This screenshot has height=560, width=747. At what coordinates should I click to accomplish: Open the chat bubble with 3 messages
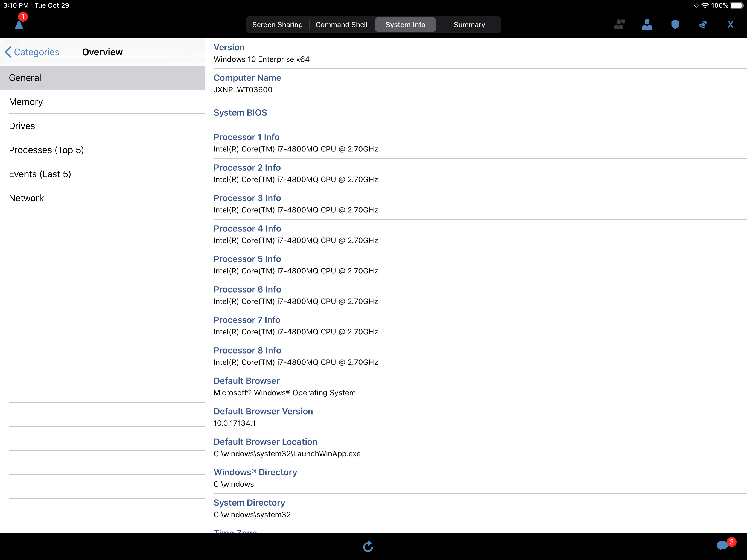point(722,545)
